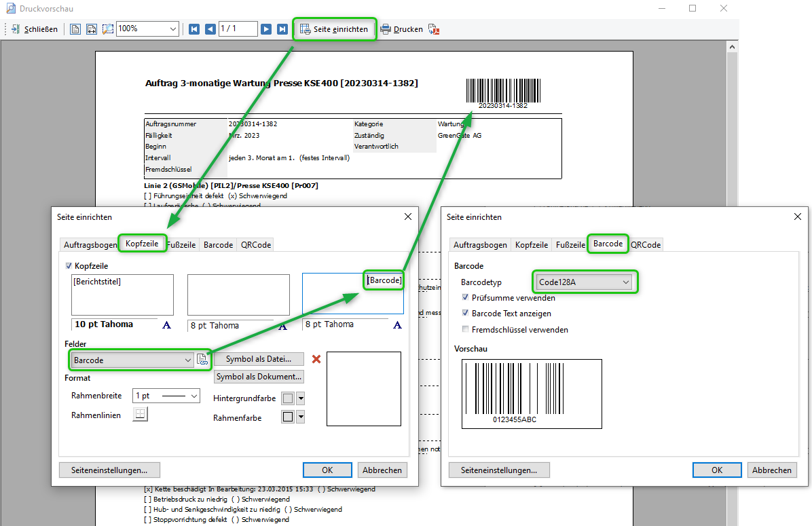812x526 pixels.
Task: Close the right Seite einrichten dialog
Action: click(x=798, y=217)
